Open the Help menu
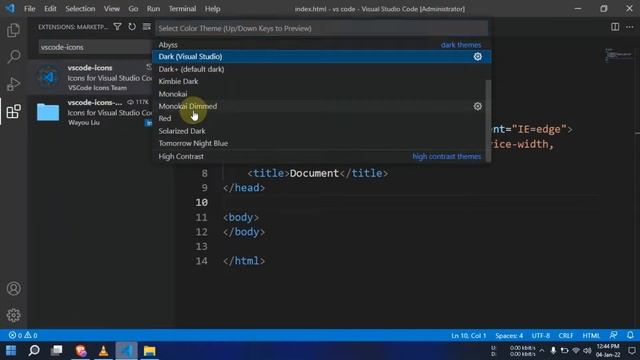 [212, 9]
